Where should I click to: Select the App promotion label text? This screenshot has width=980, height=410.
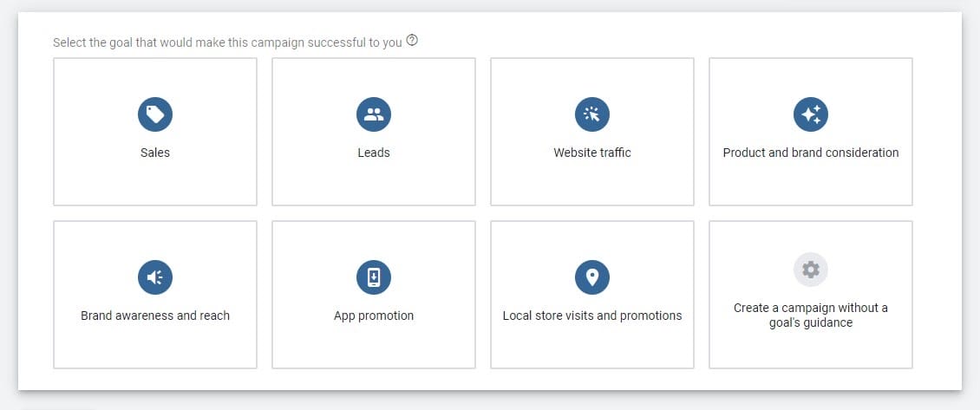[374, 316]
